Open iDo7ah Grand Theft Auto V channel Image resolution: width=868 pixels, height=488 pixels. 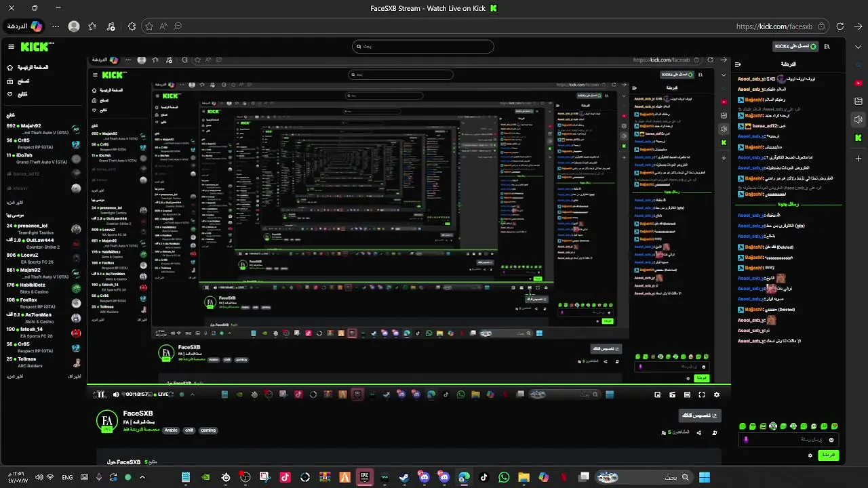pos(43,159)
